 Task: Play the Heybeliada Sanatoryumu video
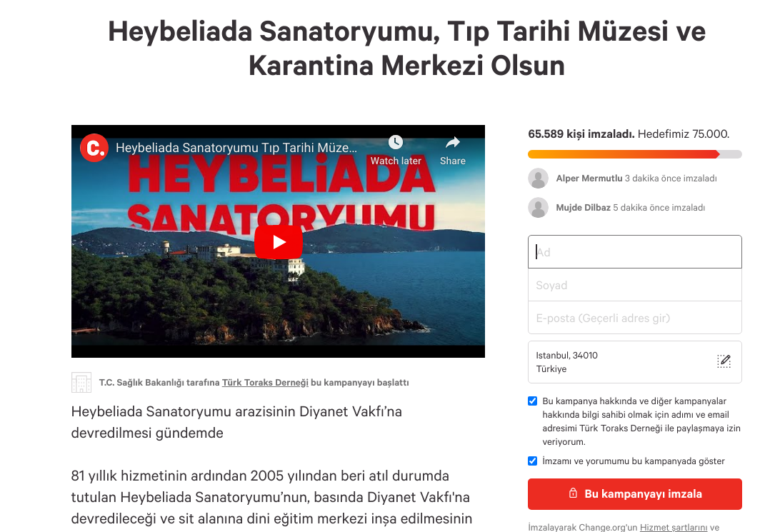point(279,242)
